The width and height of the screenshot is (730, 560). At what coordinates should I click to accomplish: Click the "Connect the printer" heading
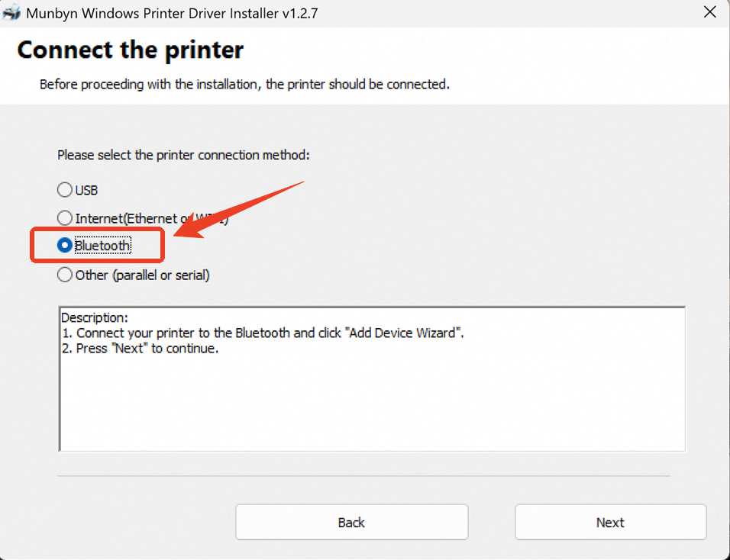pyautogui.click(x=131, y=50)
